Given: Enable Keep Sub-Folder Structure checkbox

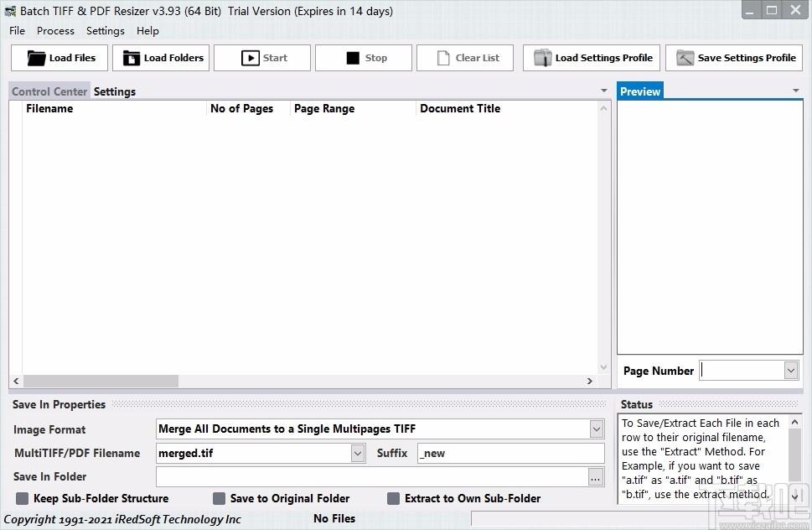Looking at the screenshot, I should [23, 498].
